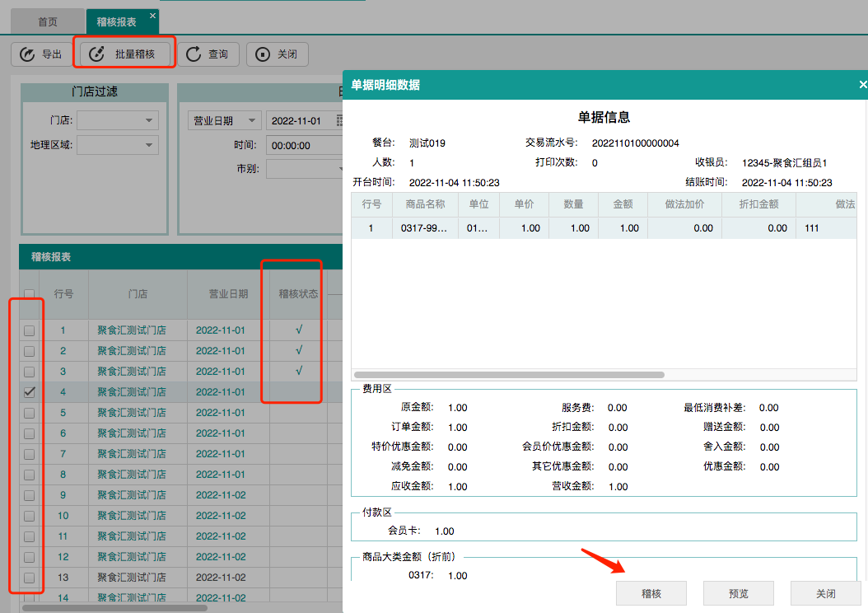Click the export (导出) toolbar icon
Image resolution: width=868 pixels, height=613 pixels.
(x=27, y=54)
